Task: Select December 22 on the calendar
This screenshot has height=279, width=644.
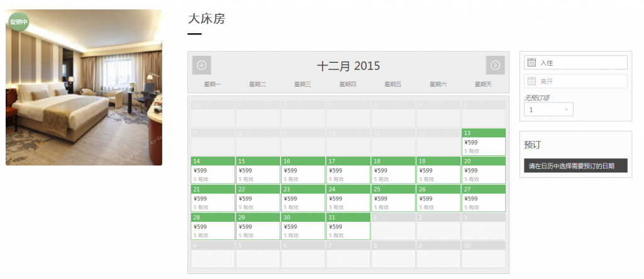Action: 258,199
